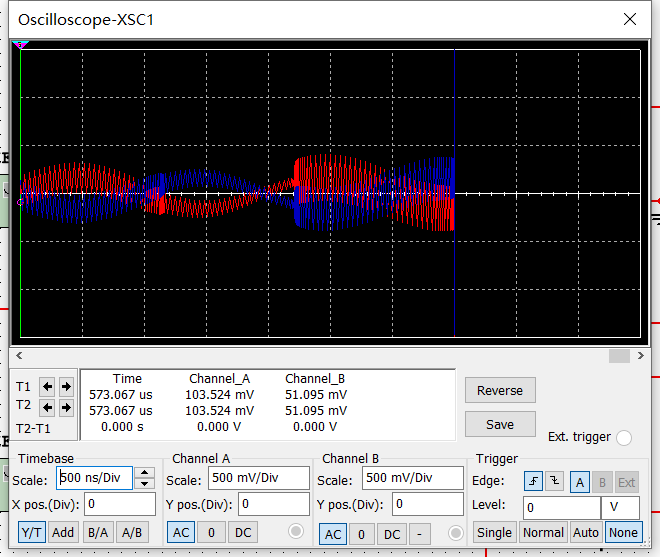This screenshot has width=660, height=557.
Task: Set Channel B coupling to DC
Action: (392, 534)
